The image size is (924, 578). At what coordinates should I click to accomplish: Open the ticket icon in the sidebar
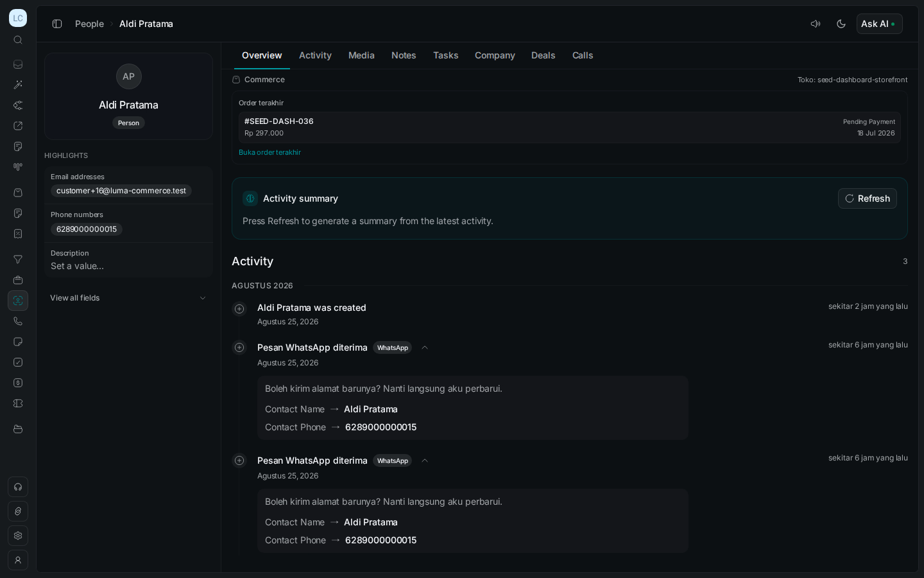[18, 403]
